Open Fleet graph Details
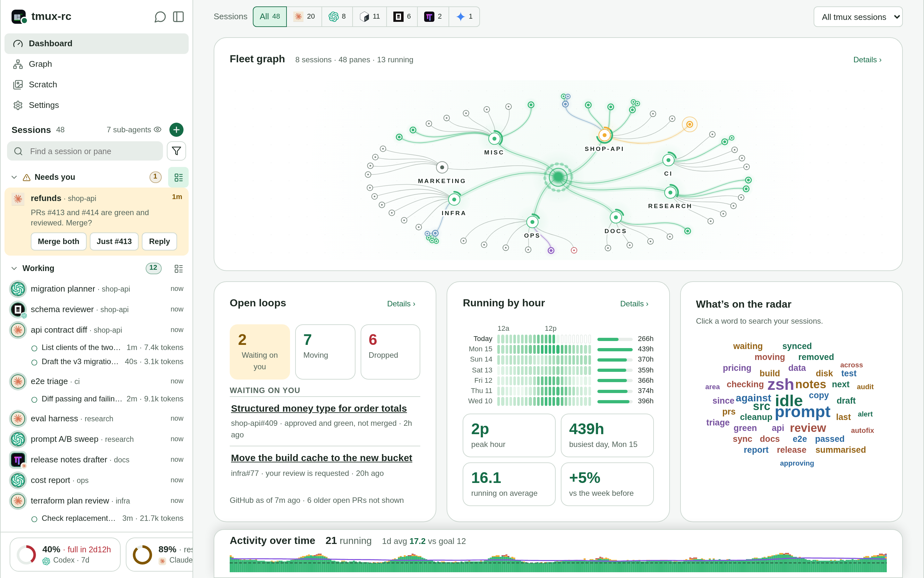 click(x=867, y=60)
